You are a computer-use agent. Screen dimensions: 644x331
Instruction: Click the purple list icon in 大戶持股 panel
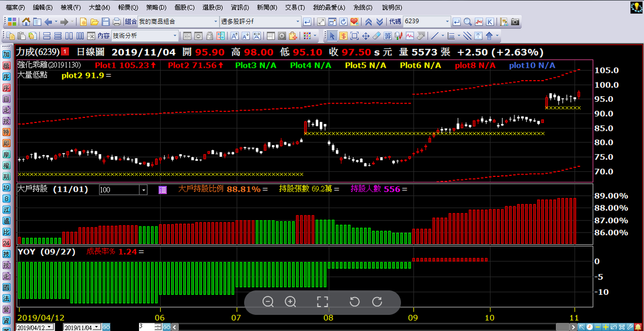tap(162, 190)
